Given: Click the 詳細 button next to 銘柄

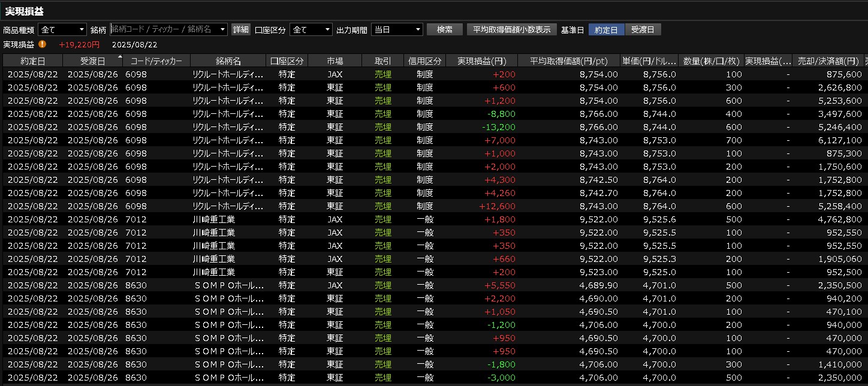Looking at the screenshot, I should pos(241,29).
